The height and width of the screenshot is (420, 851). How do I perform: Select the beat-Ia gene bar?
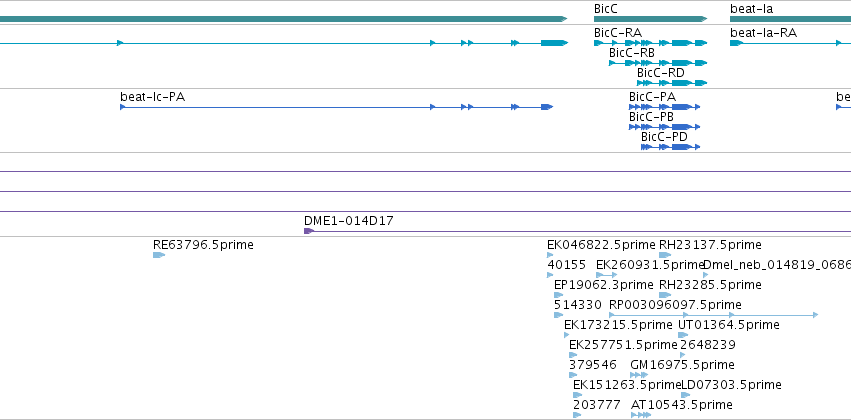[790, 19]
